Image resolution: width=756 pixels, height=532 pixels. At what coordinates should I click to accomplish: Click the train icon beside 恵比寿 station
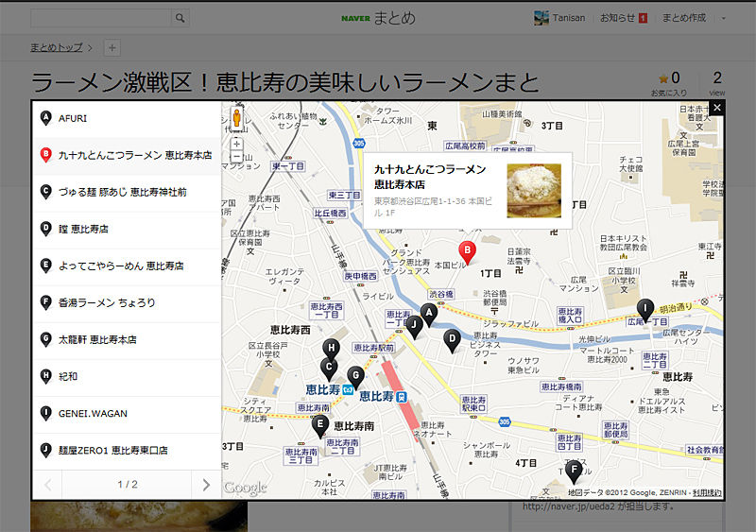coord(402,397)
